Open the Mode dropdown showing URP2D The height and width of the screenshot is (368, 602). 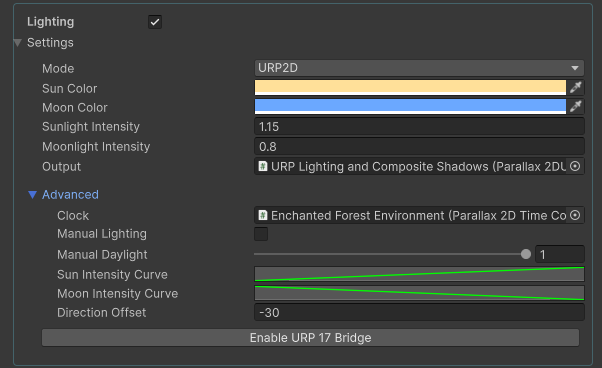pyautogui.click(x=419, y=68)
